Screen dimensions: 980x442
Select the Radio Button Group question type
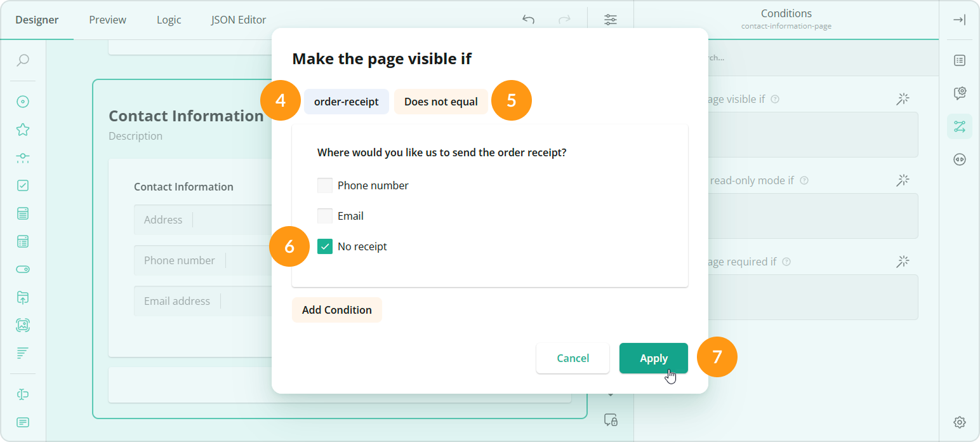pos(22,100)
